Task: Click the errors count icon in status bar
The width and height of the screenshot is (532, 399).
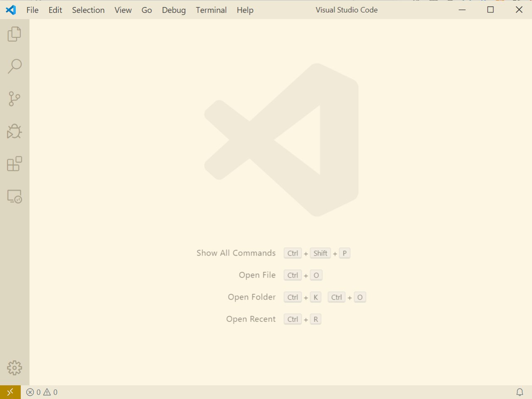Action: click(33, 392)
